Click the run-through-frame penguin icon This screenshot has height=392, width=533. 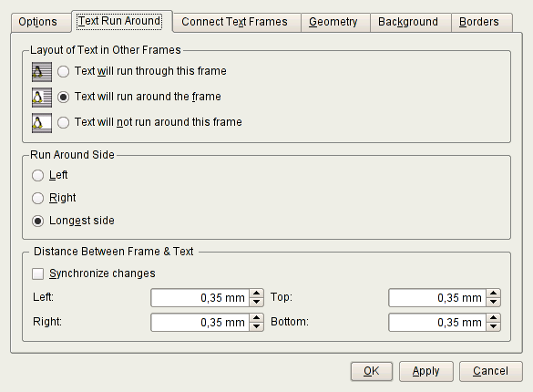point(42,72)
